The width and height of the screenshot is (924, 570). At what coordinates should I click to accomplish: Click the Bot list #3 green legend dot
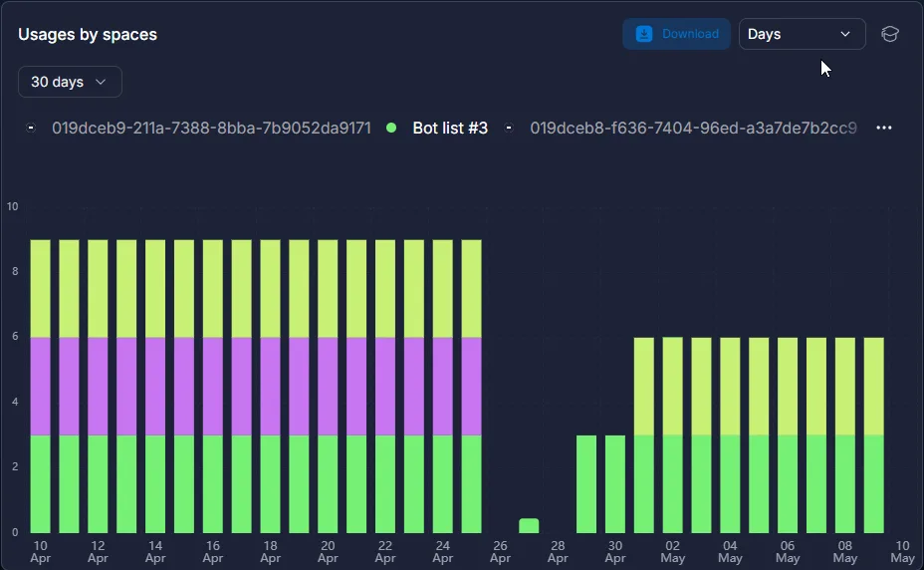coord(391,128)
